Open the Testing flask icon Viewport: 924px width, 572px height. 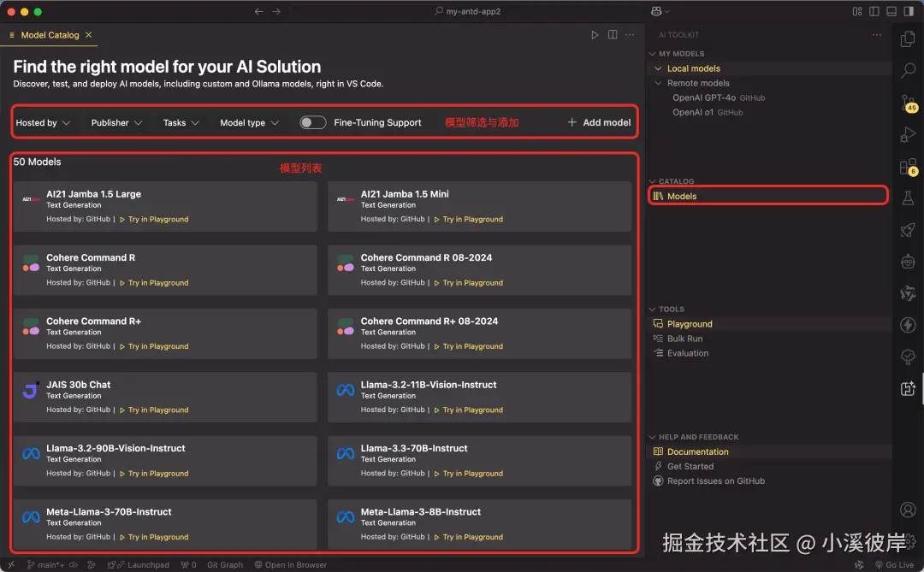click(908, 198)
